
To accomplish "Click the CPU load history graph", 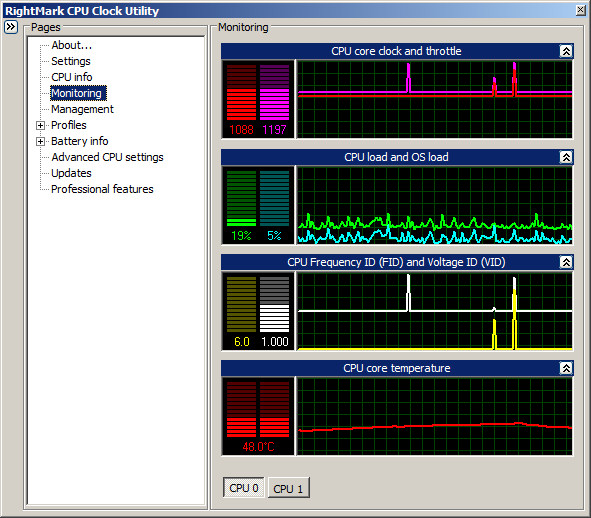I will 435,205.
